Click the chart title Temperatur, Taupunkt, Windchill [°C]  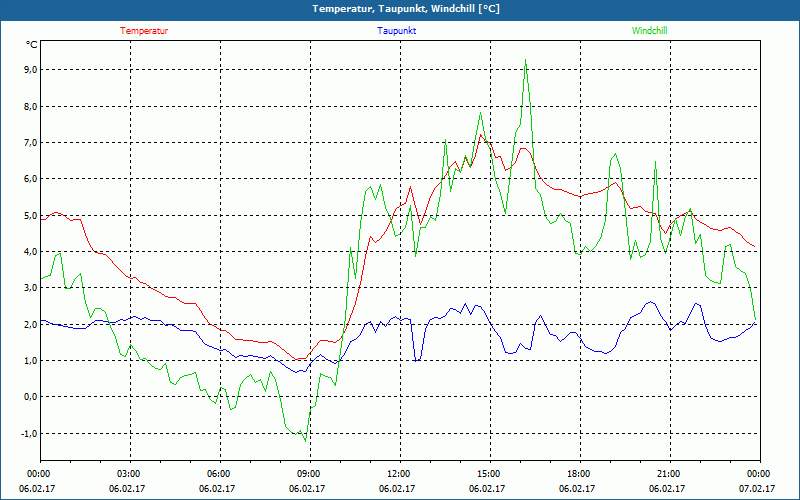(406, 9)
